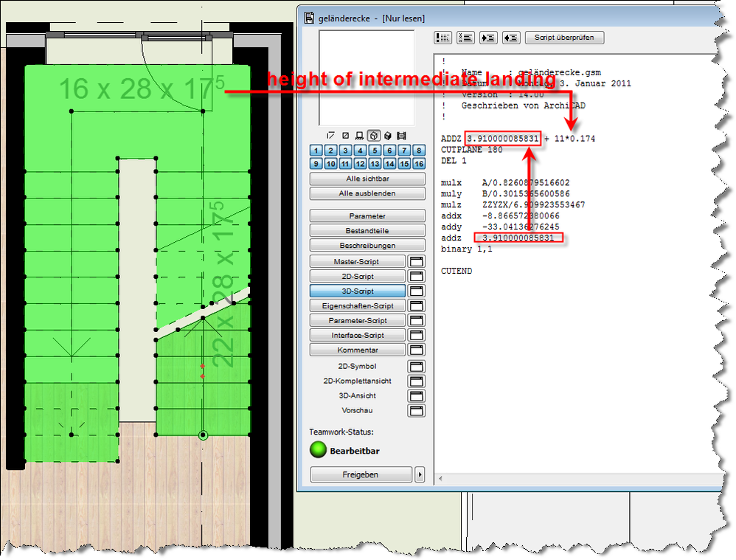Select the 2D full view preview icon
The width and height of the screenshot is (736, 560).
coord(345,136)
